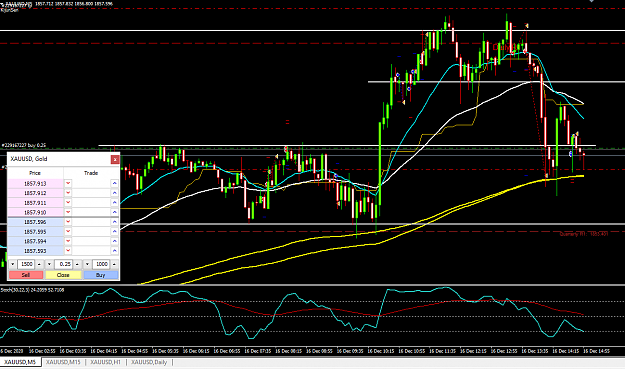The image size is (625, 369).
Task: Click the Quarterly R1 level label
Action: (584, 234)
